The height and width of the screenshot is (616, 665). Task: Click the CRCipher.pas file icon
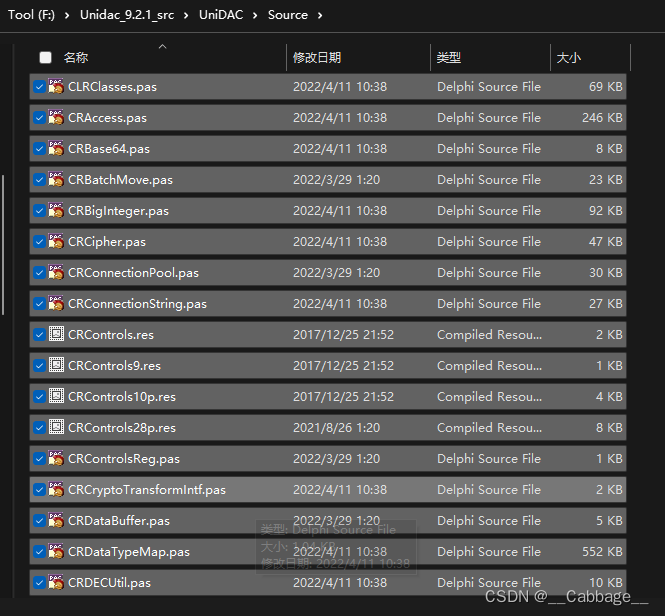pos(56,241)
